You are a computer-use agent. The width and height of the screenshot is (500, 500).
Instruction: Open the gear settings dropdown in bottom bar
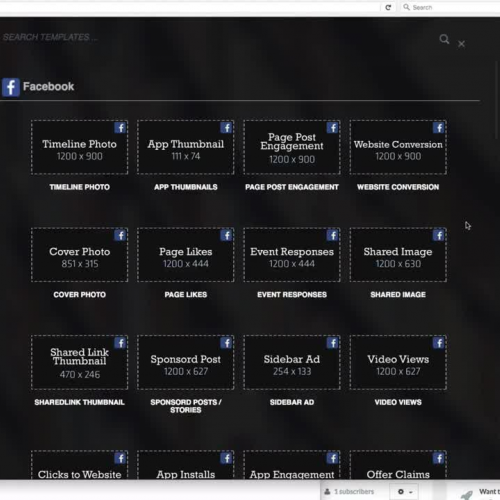(x=405, y=492)
